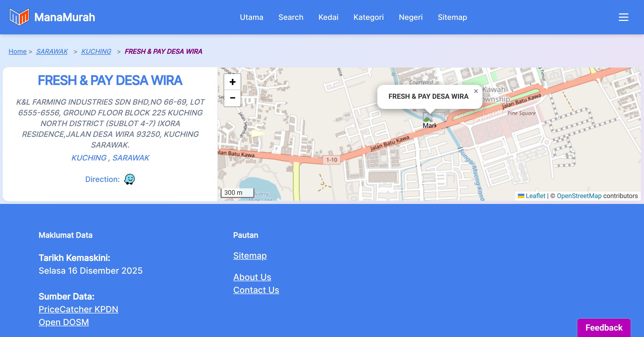Open the Negeri nav link
The width and height of the screenshot is (644, 337).
[411, 17]
